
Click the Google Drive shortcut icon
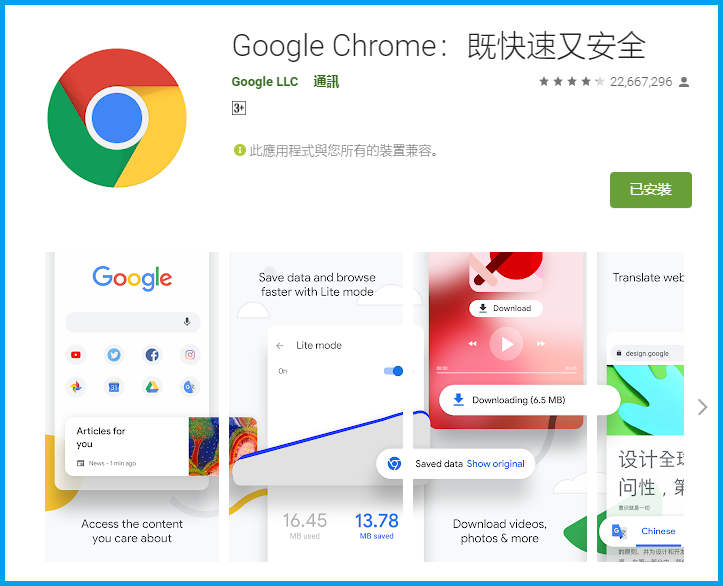click(152, 387)
